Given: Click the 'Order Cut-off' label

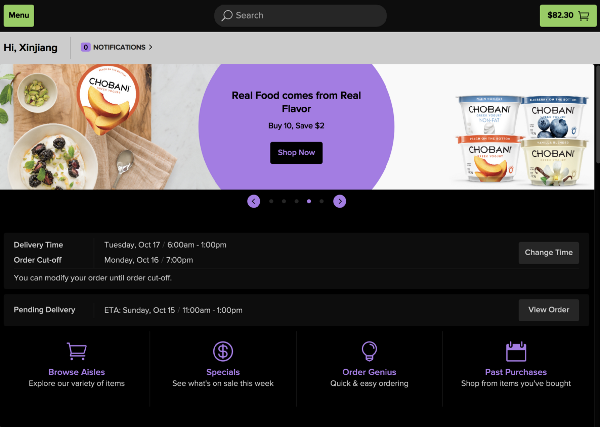Looking at the screenshot, I should tap(38, 260).
